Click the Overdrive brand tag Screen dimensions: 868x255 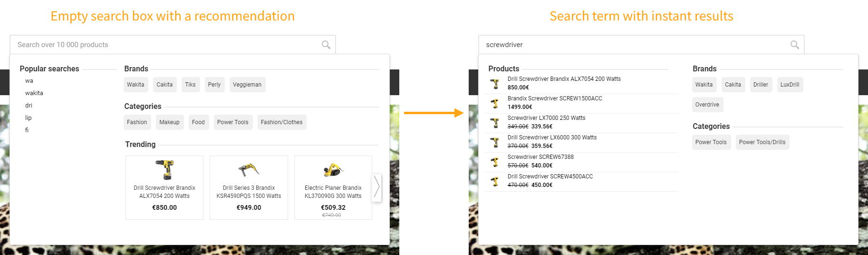pos(707,105)
